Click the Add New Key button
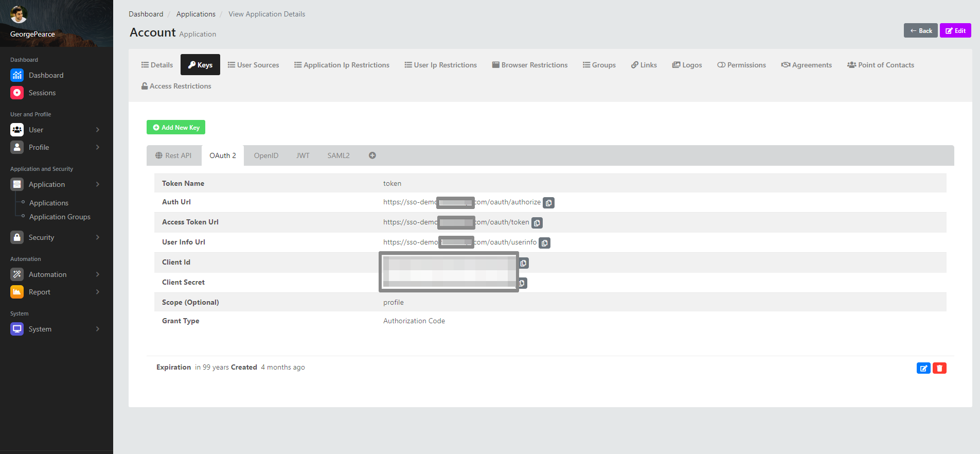This screenshot has width=980, height=454. [x=176, y=127]
